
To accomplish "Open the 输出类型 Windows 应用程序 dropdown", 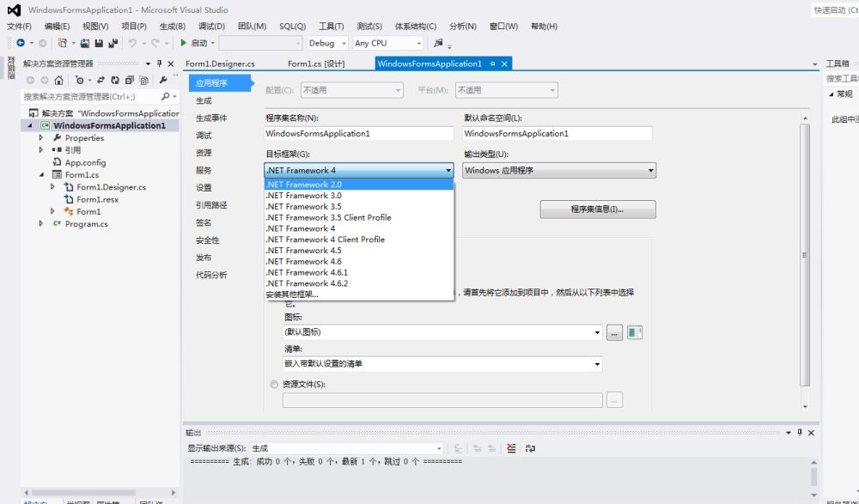I will [559, 171].
